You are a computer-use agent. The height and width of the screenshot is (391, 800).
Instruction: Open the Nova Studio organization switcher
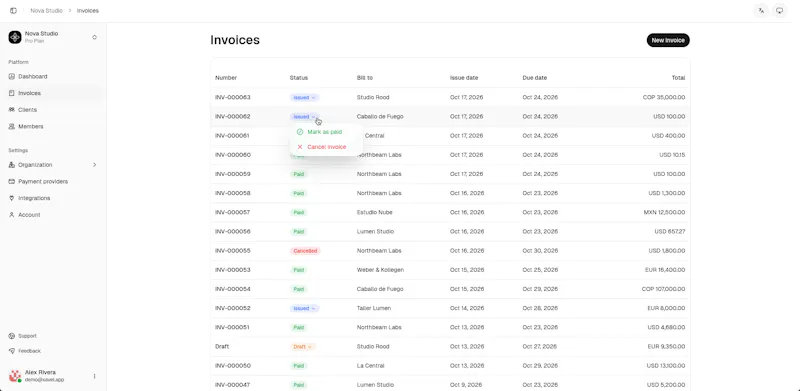coord(53,37)
